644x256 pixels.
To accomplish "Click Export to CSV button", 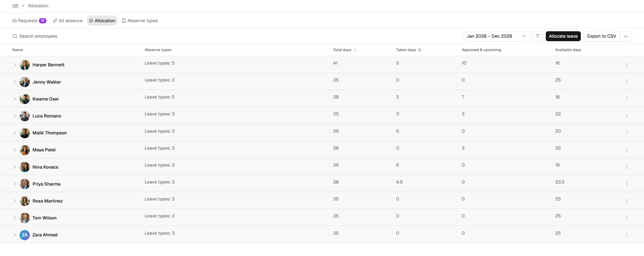I will coord(602,36).
